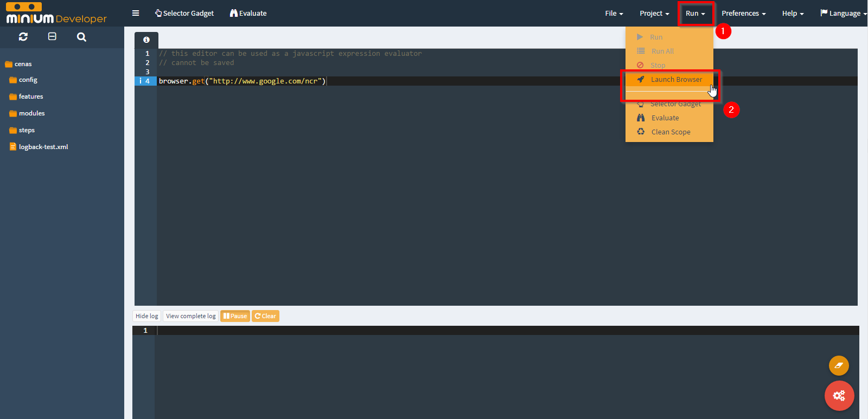Click the search magnifier icon in the sidebar

click(x=81, y=37)
